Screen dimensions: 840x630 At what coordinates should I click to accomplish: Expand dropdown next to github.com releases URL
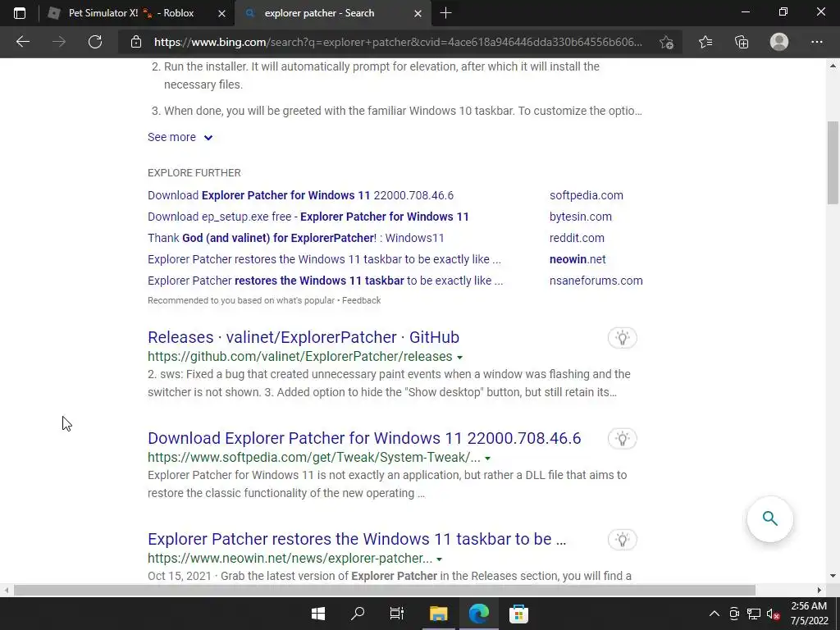pos(459,358)
